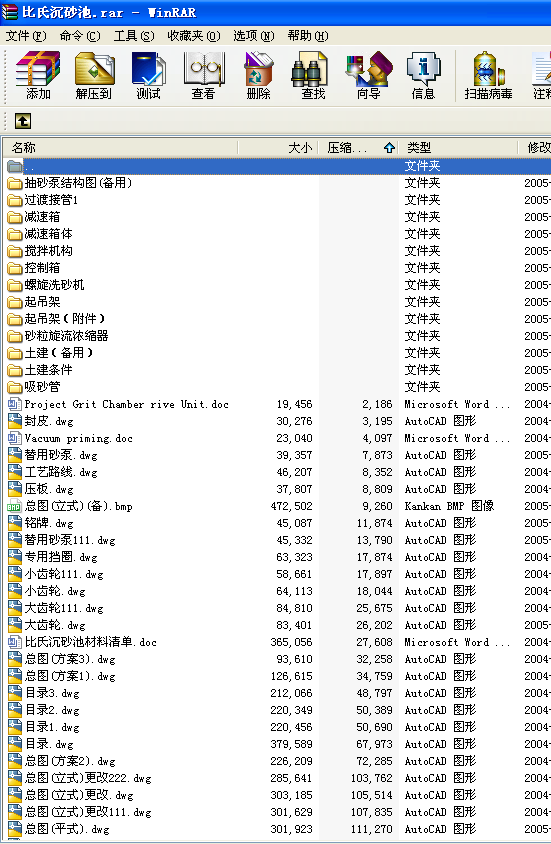
Task: Sort by 大小 column header
Action: (278, 147)
